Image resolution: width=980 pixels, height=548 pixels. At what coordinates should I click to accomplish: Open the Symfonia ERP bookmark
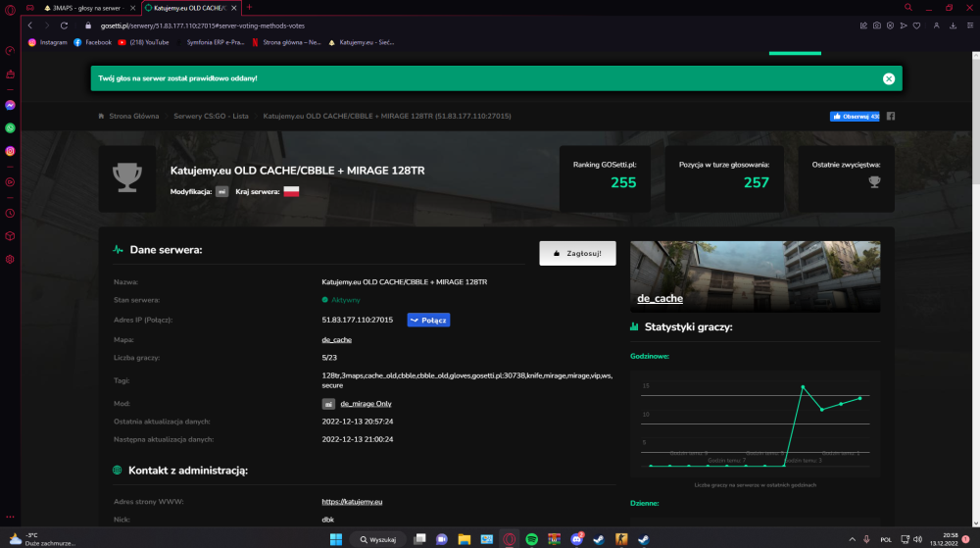pos(211,42)
